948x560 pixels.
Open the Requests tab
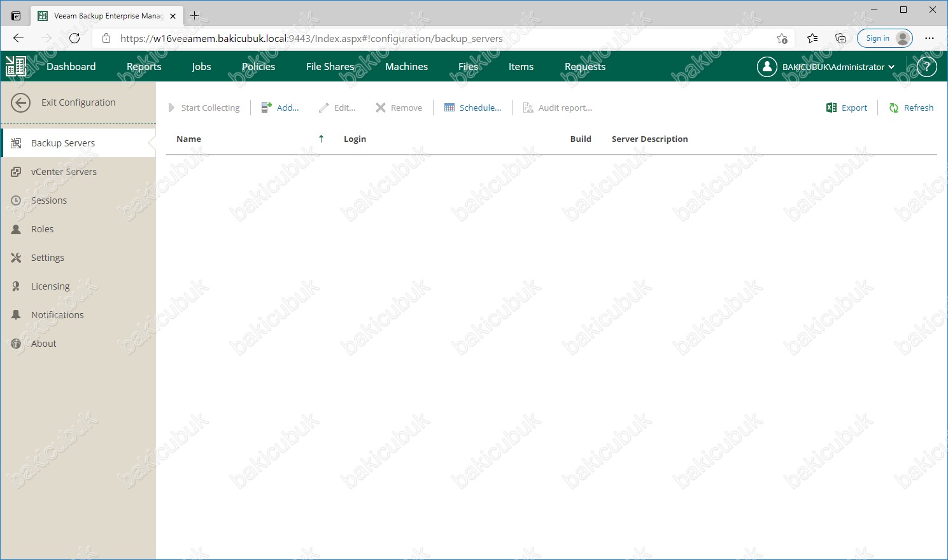(x=585, y=66)
